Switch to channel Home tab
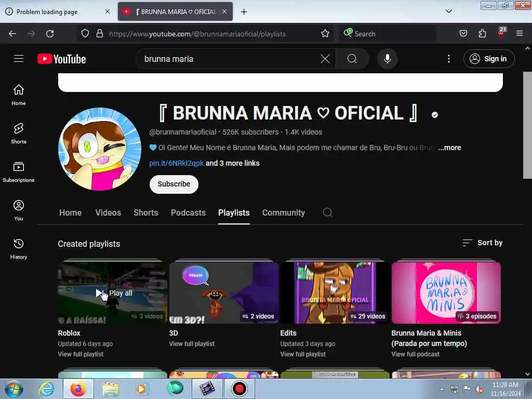 pos(70,212)
